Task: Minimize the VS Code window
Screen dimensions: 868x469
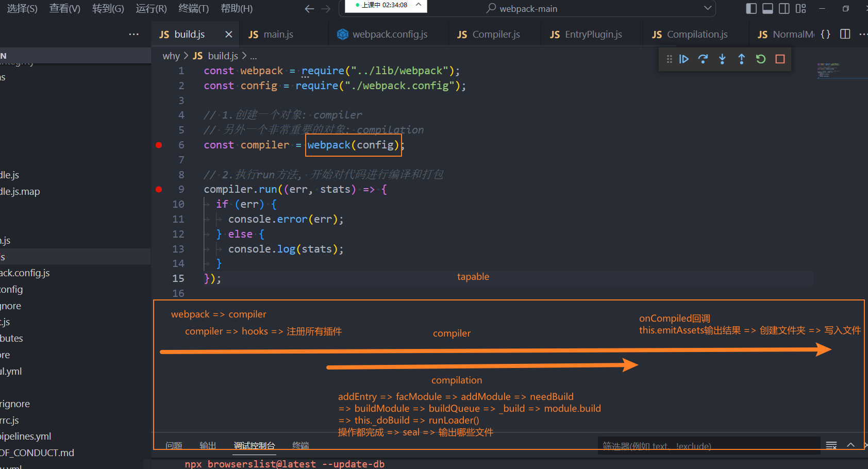Action: click(822, 8)
